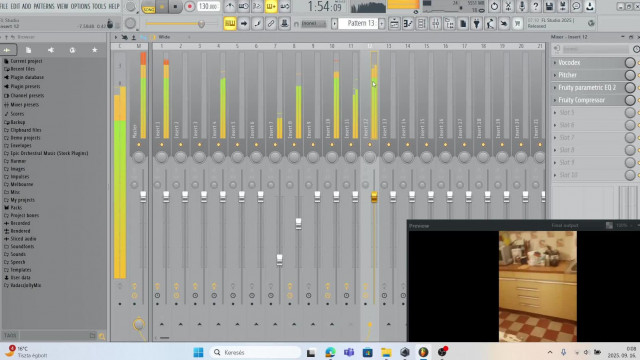Viewport: 640px width, 360px height.
Task: Click the globe news icon beside FL Studio 2025 hint
Action: click(x=591, y=23)
